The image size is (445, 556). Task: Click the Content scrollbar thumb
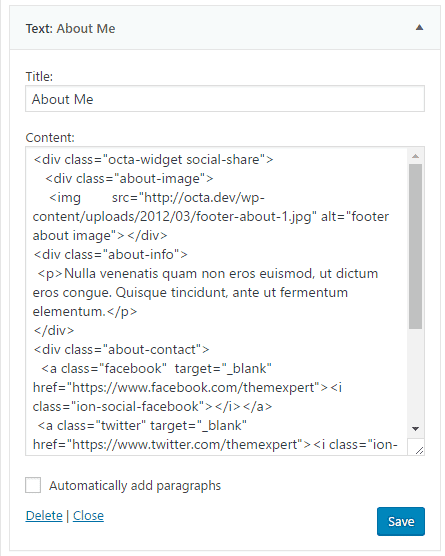415,246
